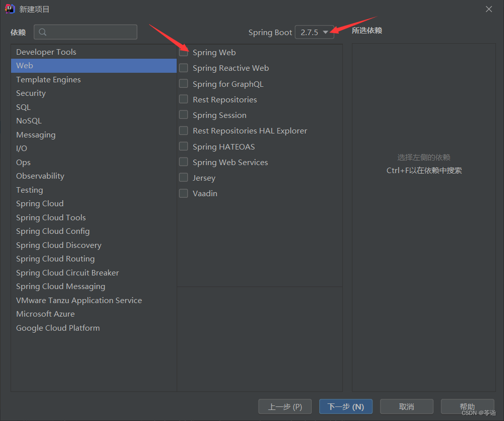Check the Vaadin checkbox
This screenshot has height=421, width=504.
point(184,193)
